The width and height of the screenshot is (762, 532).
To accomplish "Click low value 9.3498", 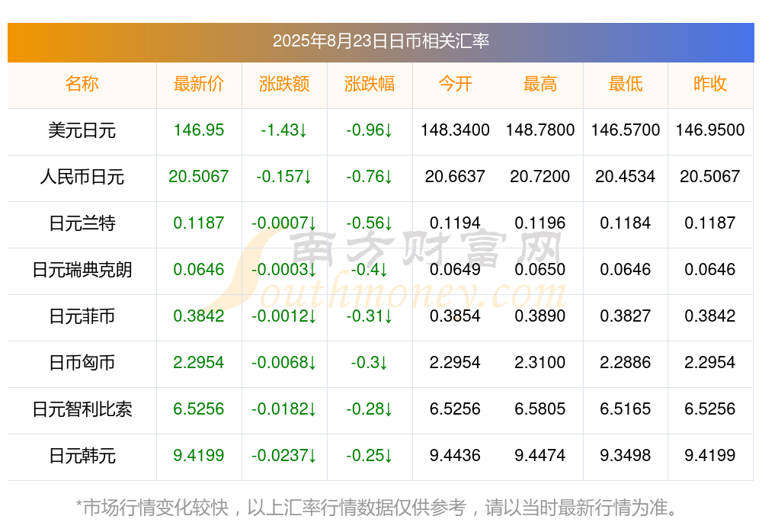I will click(x=626, y=455).
